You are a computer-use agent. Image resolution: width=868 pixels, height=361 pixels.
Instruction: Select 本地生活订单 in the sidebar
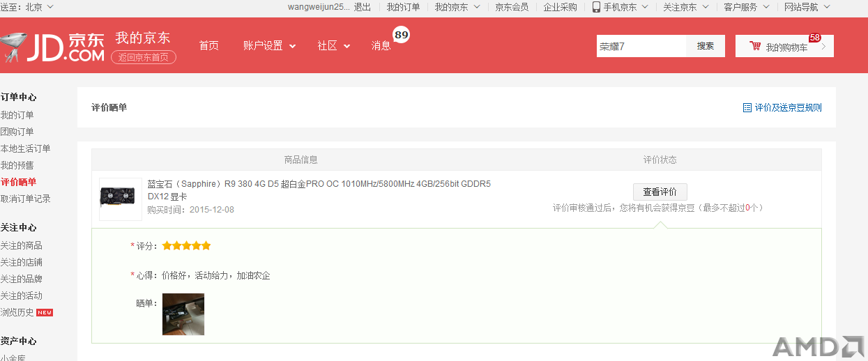25,148
